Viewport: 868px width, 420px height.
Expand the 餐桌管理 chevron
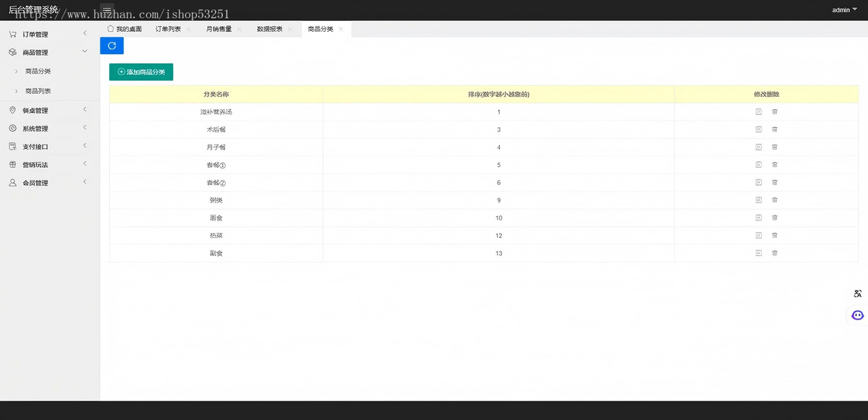coord(85,110)
